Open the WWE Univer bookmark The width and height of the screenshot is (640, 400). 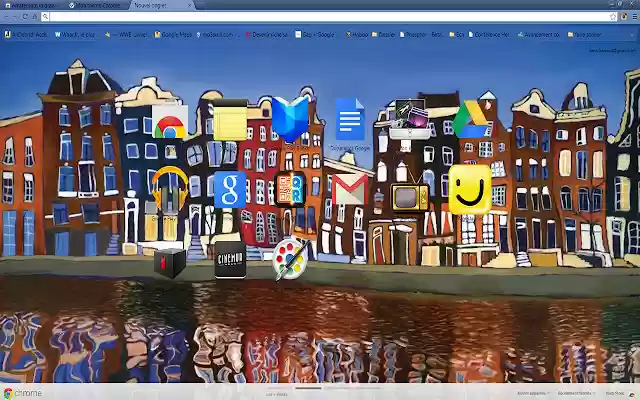coord(126,35)
